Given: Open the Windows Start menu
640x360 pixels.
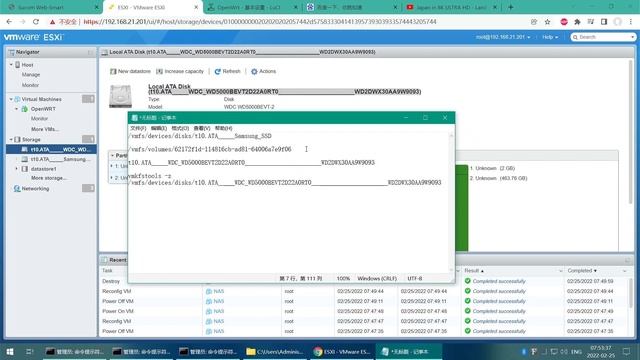Looking at the screenshot, I should pos(10,351).
